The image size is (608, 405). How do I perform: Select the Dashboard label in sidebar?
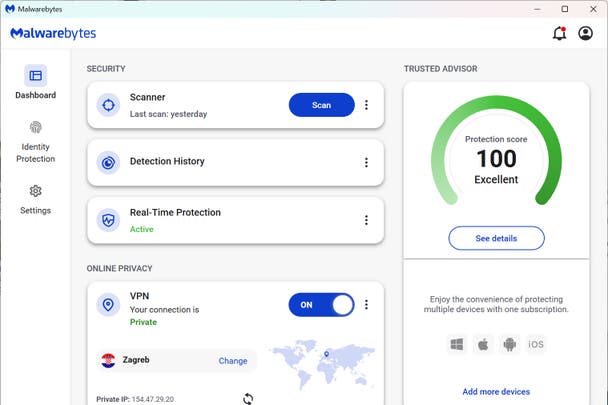(x=36, y=95)
